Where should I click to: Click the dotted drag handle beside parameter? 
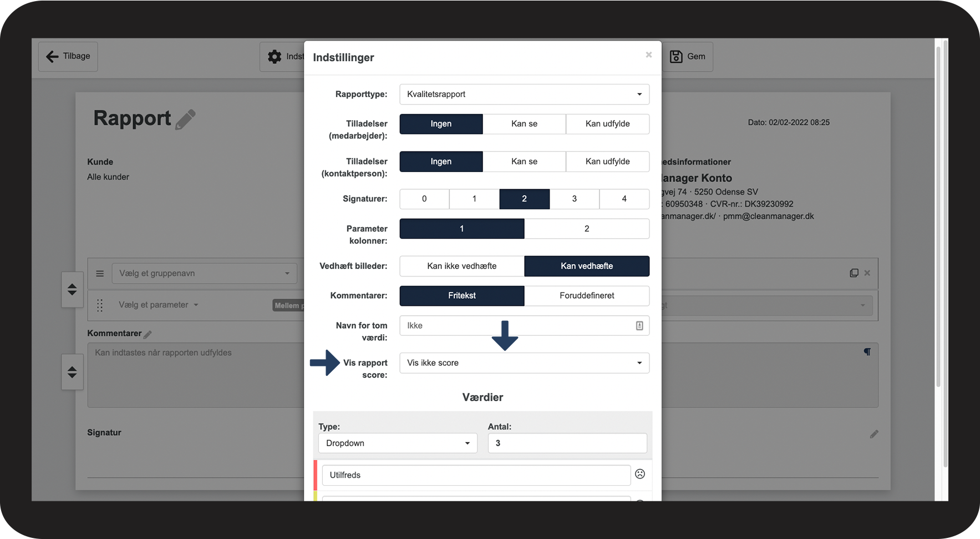[100, 305]
